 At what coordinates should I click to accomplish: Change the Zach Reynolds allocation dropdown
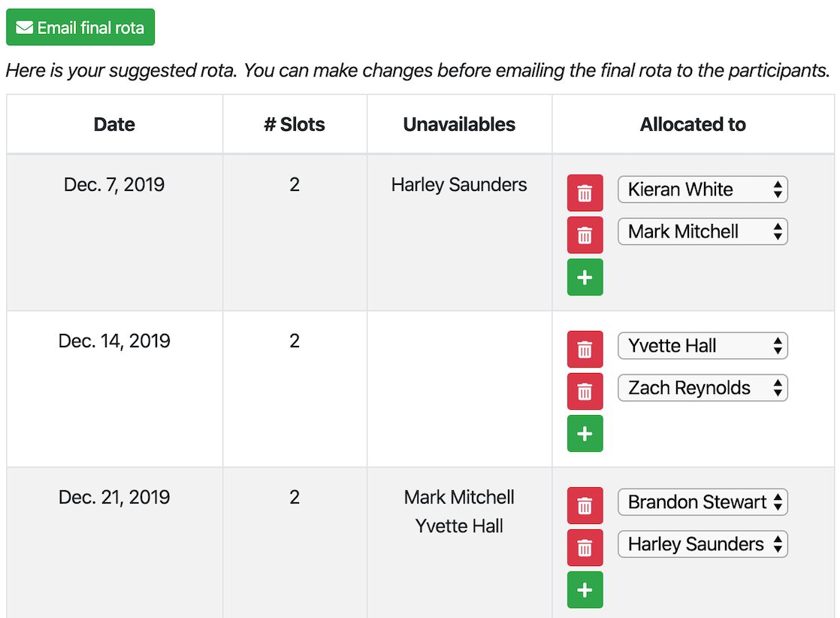click(702, 388)
